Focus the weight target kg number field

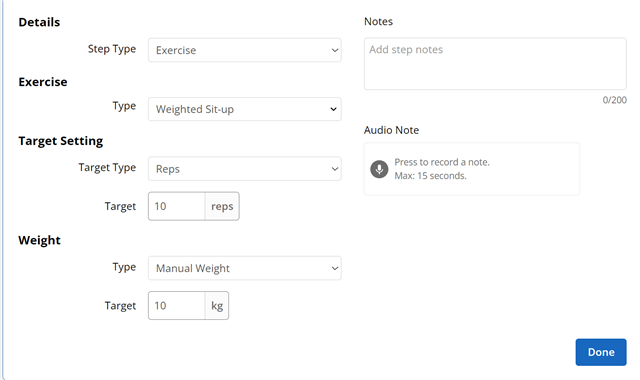tap(176, 306)
